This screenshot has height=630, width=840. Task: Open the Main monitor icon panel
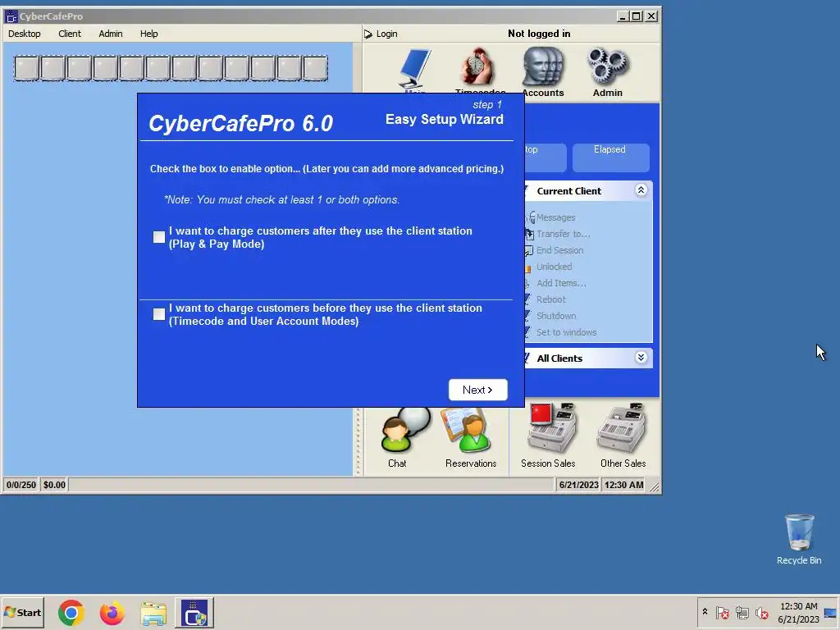(415, 70)
